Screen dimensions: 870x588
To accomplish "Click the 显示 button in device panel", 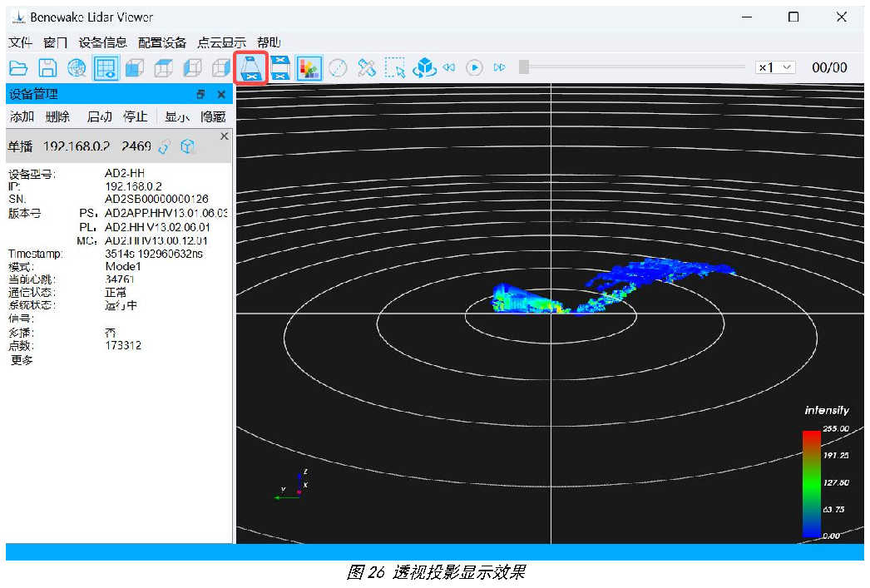I will [177, 117].
